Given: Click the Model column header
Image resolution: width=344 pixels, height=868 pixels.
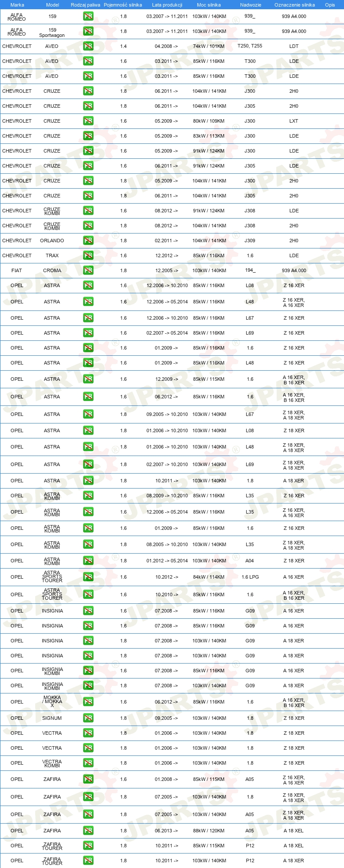Looking at the screenshot, I should 52,5.
